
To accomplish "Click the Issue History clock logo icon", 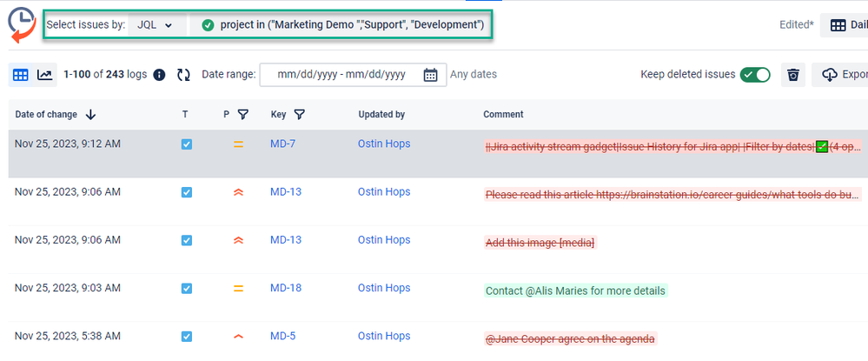I will [x=22, y=25].
